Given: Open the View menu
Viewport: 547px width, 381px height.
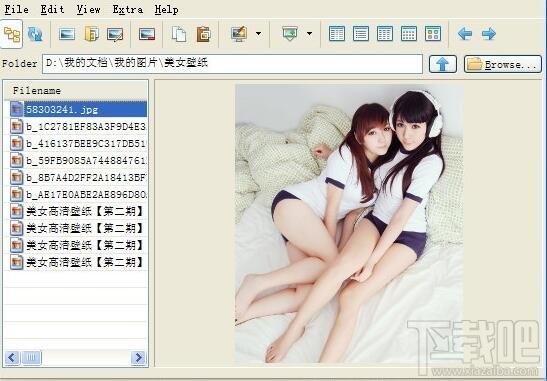Looking at the screenshot, I should pyautogui.click(x=89, y=9).
